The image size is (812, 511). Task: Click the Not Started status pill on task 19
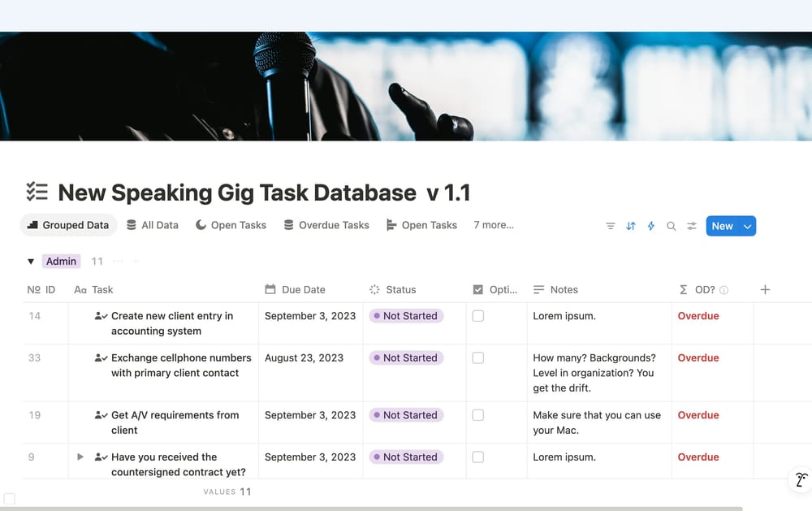[405, 415]
